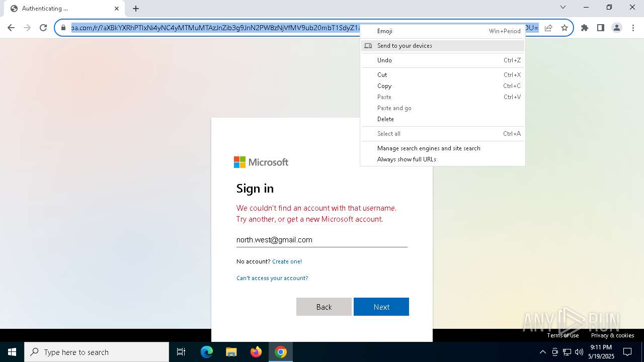The height and width of the screenshot is (362, 644).
Task: Click the account not found error message
Action: pos(316,214)
